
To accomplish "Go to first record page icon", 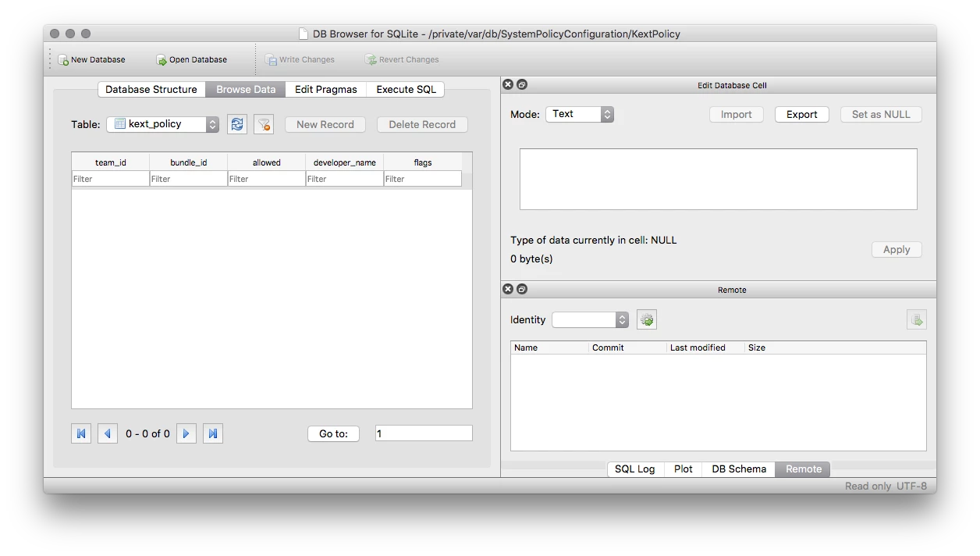I will point(81,433).
